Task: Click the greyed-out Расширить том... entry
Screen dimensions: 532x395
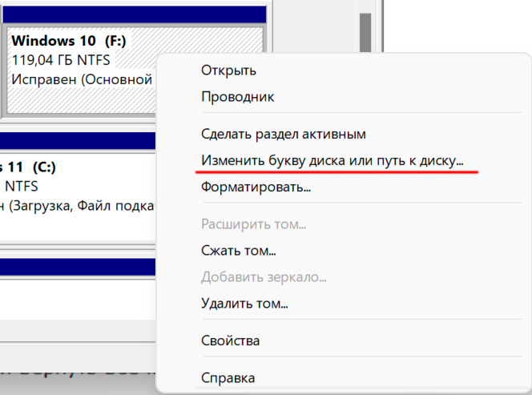Action: (x=255, y=224)
